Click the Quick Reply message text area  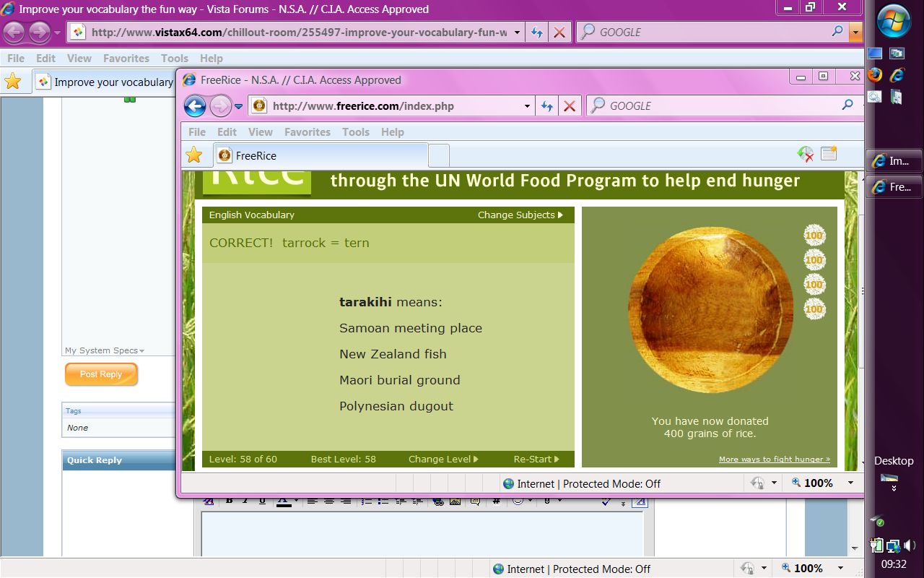point(422,533)
